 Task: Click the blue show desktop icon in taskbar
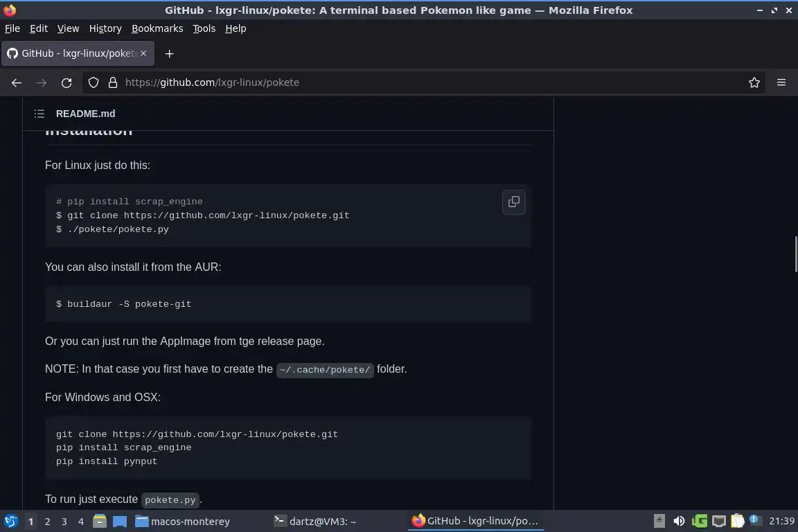tap(120, 522)
